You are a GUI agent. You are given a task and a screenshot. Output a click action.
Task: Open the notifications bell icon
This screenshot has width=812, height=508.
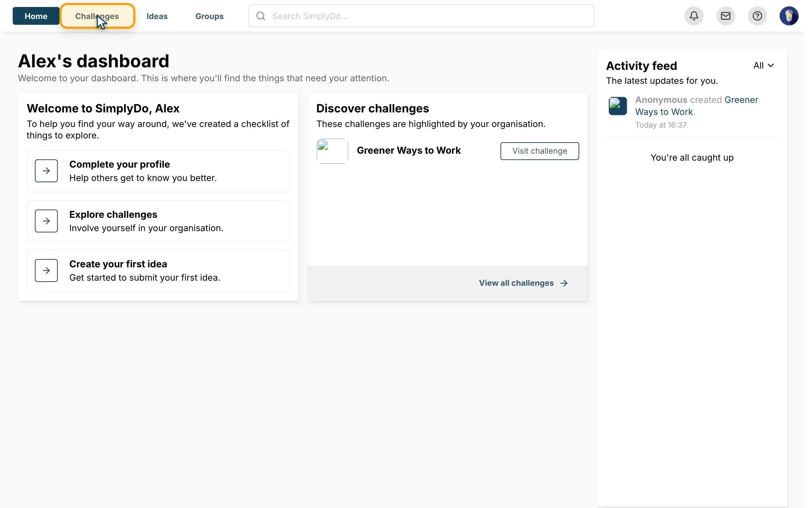[694, 16]
